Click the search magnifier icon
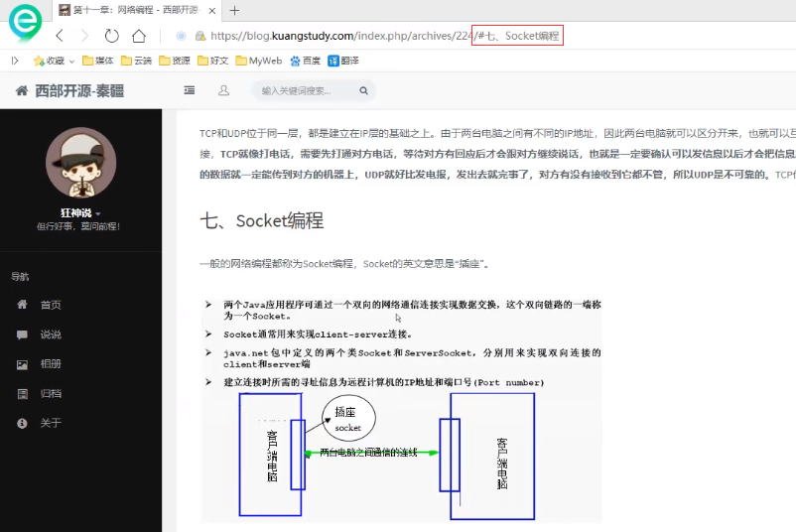Image resolution: width=796 pixels, height=532 pixels. 363,91
